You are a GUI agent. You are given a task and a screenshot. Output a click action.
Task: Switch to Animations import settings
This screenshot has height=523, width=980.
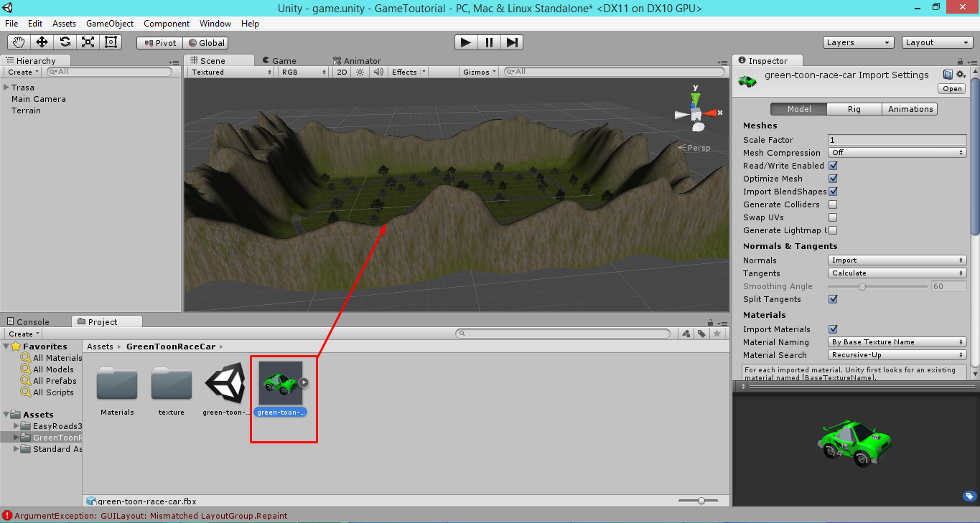click(910, 109)
